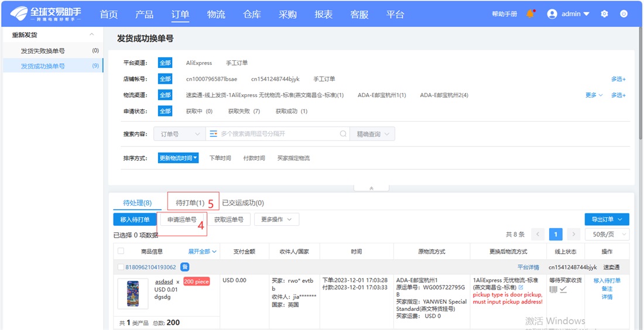Collapse the 重新发货 sidebar section
The width and height of the screenshot is (644, 330).
pyautogui.click(x=92, y=35)
